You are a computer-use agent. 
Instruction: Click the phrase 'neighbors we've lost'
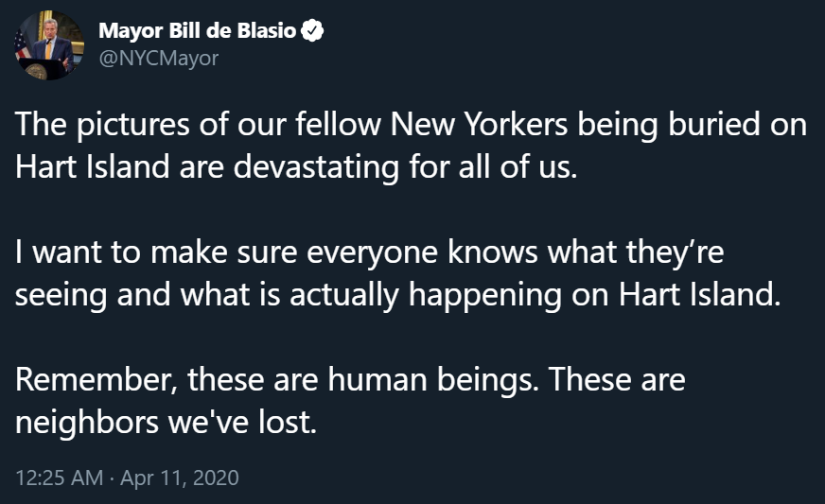[x=165, y=423]
